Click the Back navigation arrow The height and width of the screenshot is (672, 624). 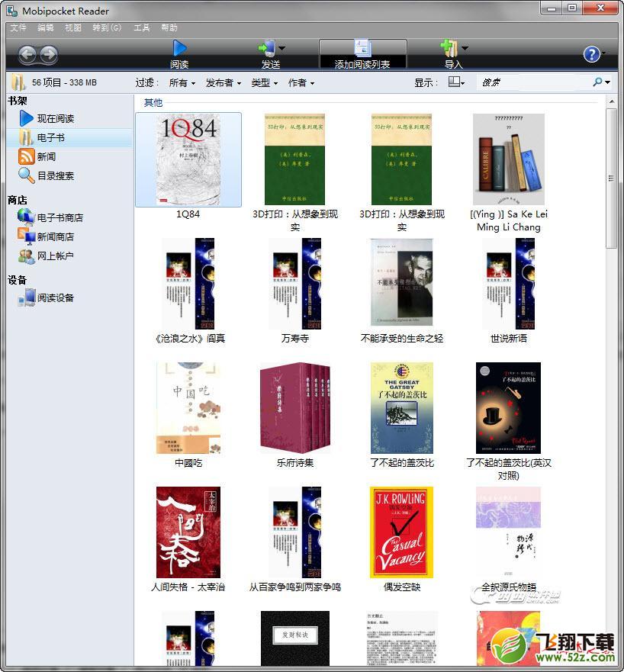click(x=27, y=54)
